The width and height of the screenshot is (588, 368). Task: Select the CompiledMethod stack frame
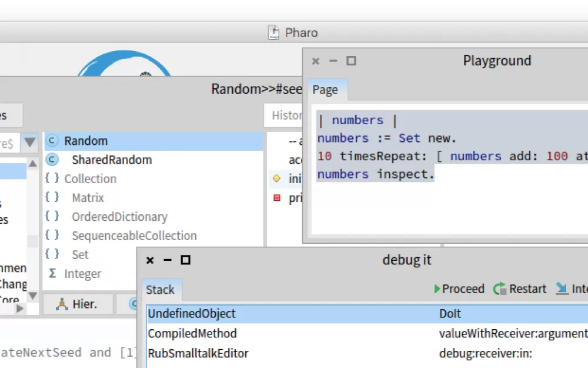tap(367, 333)
